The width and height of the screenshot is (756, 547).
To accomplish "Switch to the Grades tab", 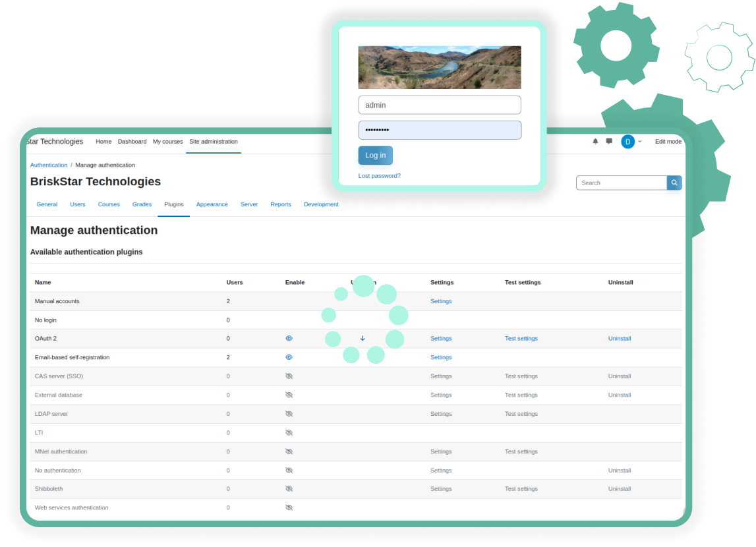I will click(x=142, y=204).
